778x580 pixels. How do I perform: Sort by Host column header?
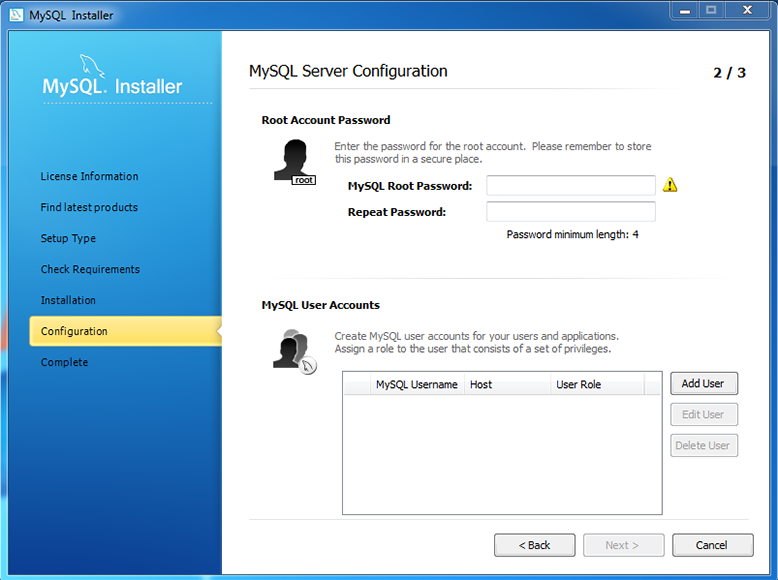507,385
